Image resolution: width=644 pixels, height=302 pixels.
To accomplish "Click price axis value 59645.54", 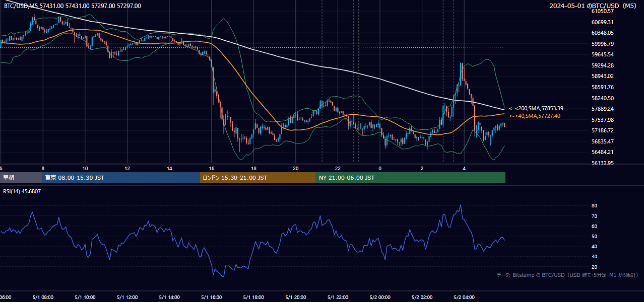I will click(603, 54).
